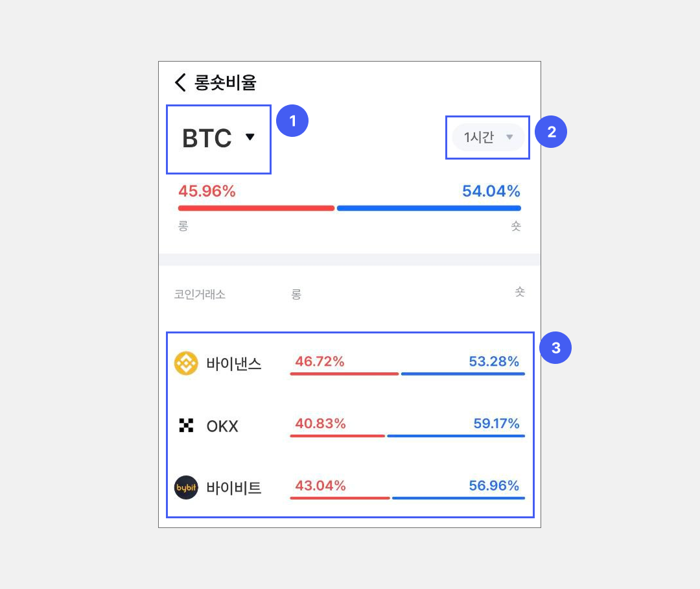Click the red long bar for BTC overall
700x589 pixels.
point(256,208)
